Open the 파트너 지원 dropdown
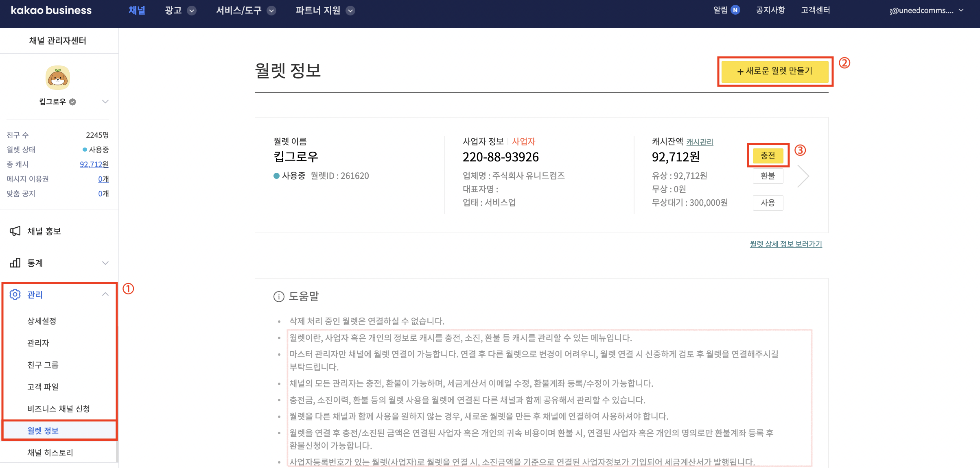Viewport: 980px width, 468px height. pos(350,11)
